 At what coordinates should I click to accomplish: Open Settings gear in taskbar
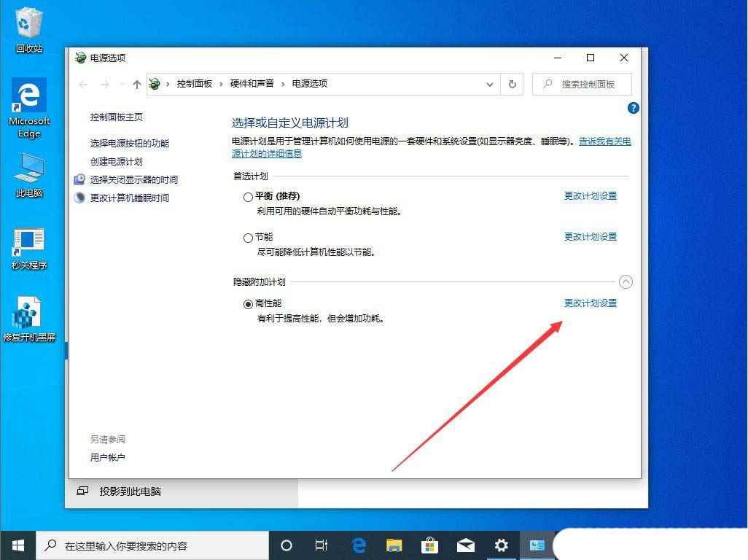tap(501, 545)
